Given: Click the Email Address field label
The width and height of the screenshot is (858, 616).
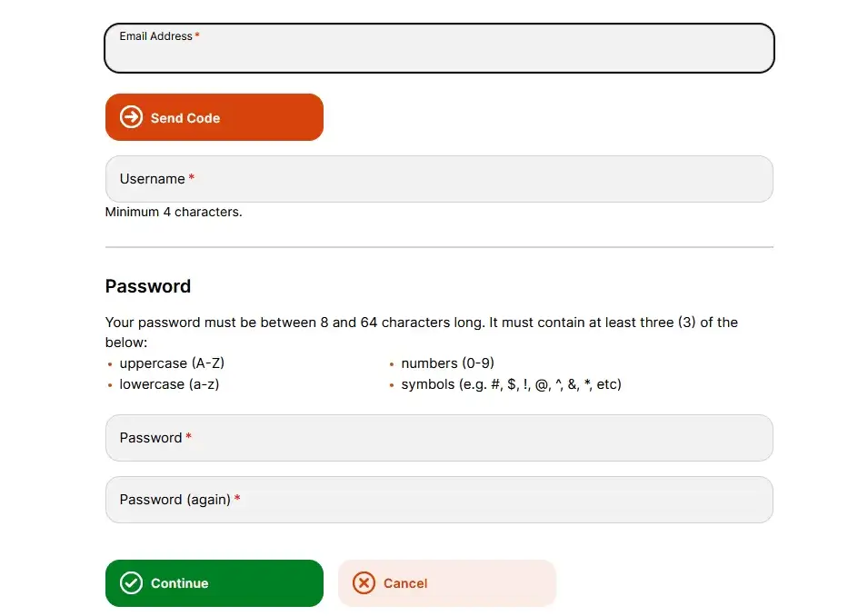Looking at the screenshot, I should tap(156, 36).
